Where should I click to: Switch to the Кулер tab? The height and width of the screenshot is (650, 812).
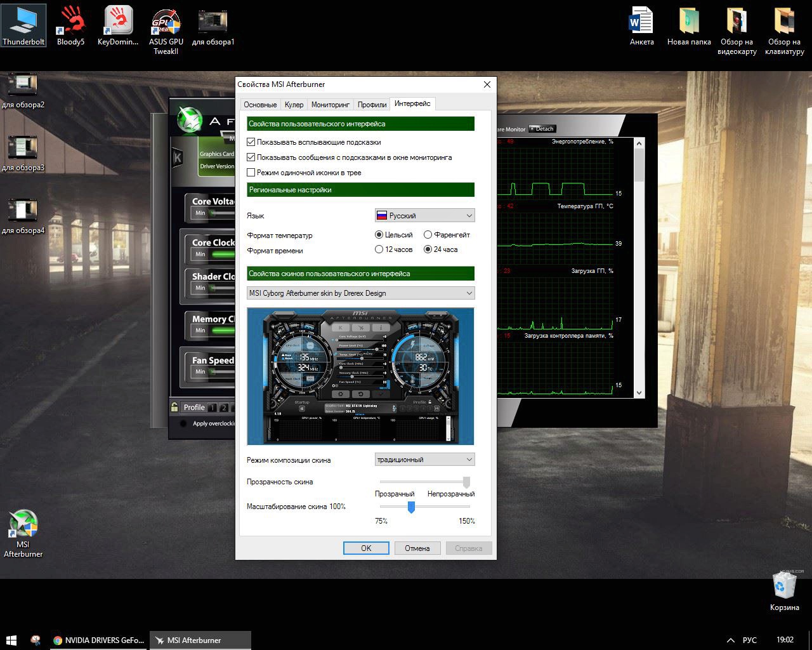[294, 105]
